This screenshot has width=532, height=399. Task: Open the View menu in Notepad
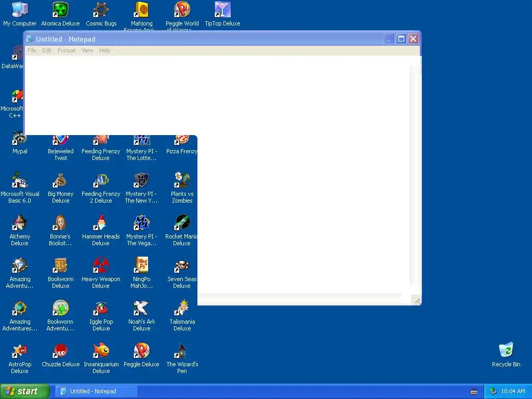coord(87,50)
